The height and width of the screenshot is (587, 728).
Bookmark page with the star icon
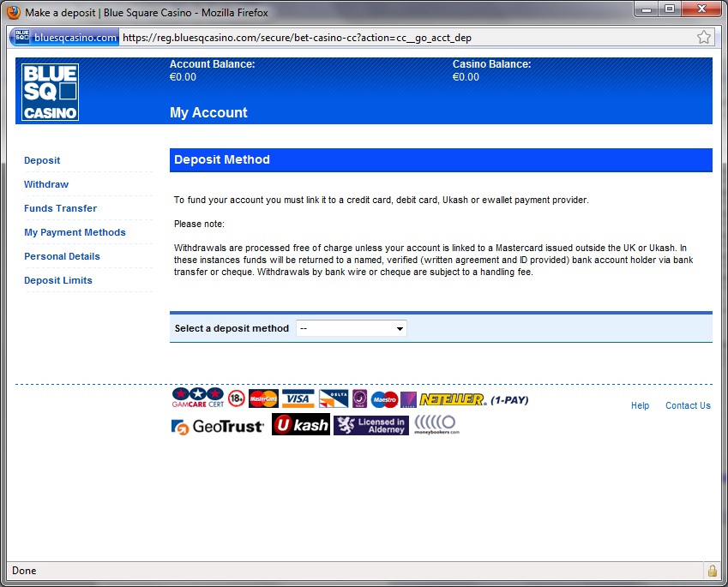pos(704,37)
